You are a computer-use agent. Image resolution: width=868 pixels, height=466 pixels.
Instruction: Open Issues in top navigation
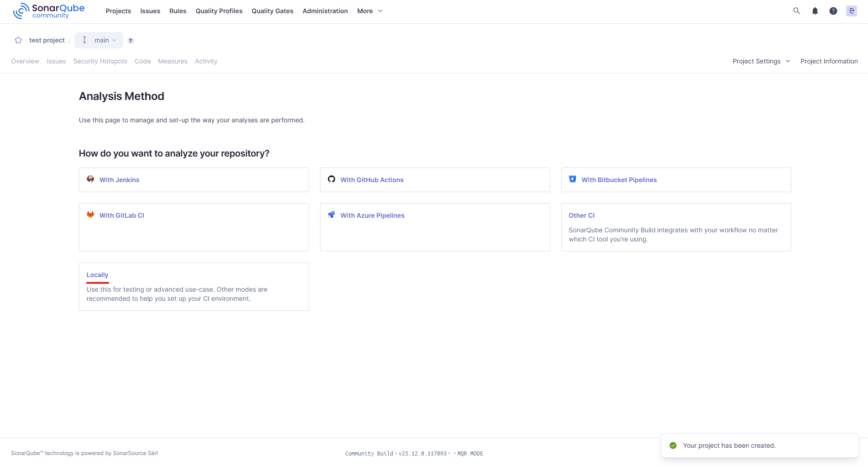click(x=150, y=11)
